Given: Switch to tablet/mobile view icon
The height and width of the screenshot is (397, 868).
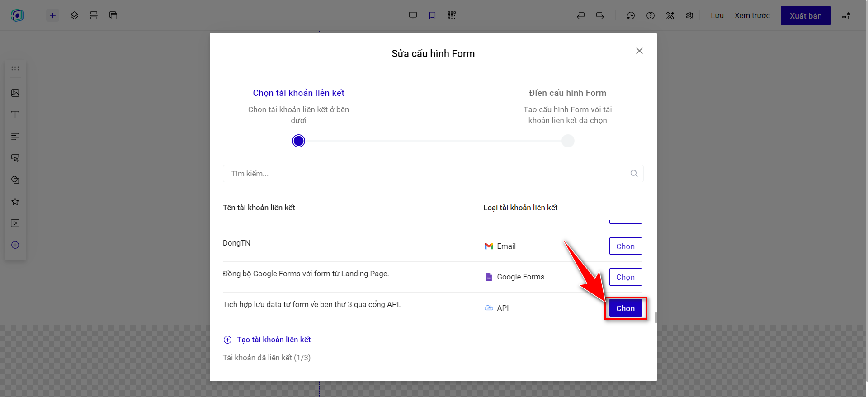Looking at the screenshot, I should click(432, 15).
